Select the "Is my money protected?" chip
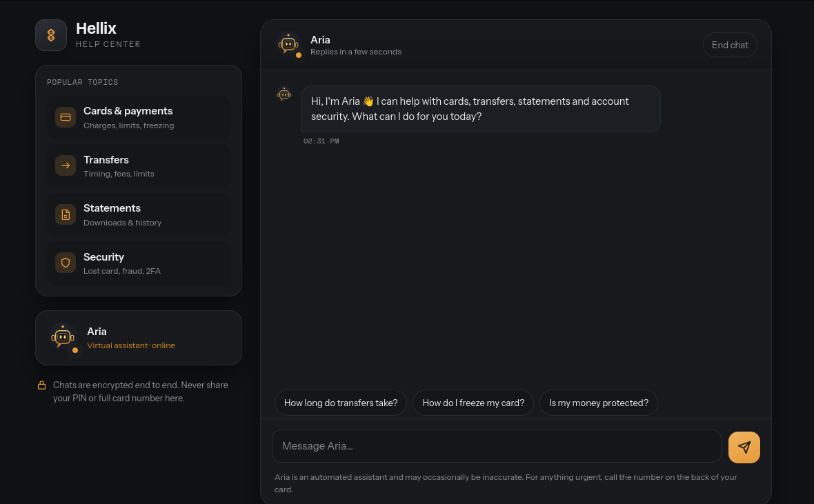Image resolution: width=814 pixels, height=504 pixels. 599,403
